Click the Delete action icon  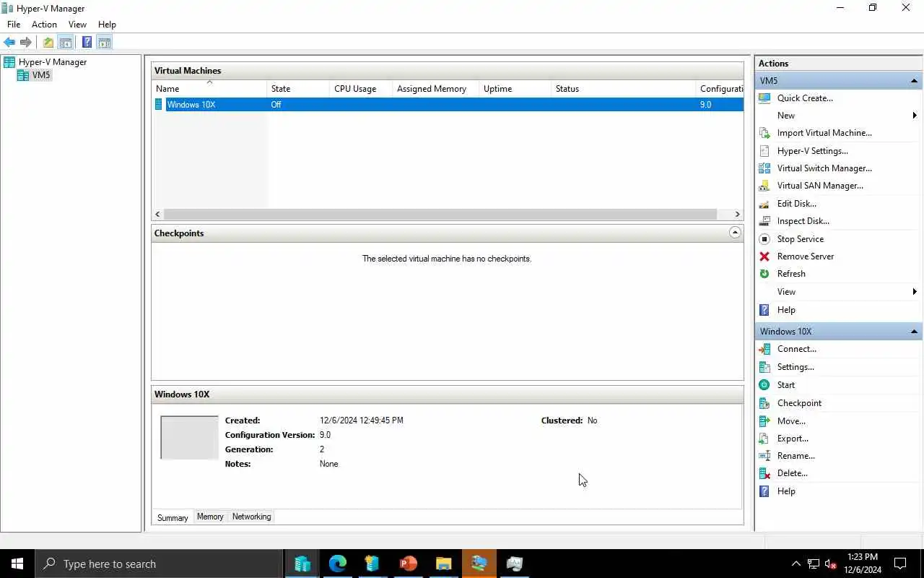click(x=764, y=473)
